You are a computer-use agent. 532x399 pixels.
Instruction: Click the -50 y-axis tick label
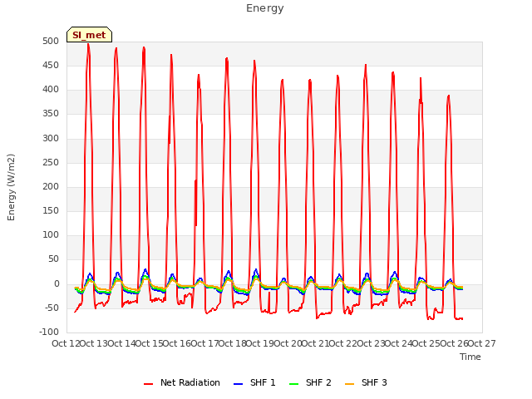point(52,308)
